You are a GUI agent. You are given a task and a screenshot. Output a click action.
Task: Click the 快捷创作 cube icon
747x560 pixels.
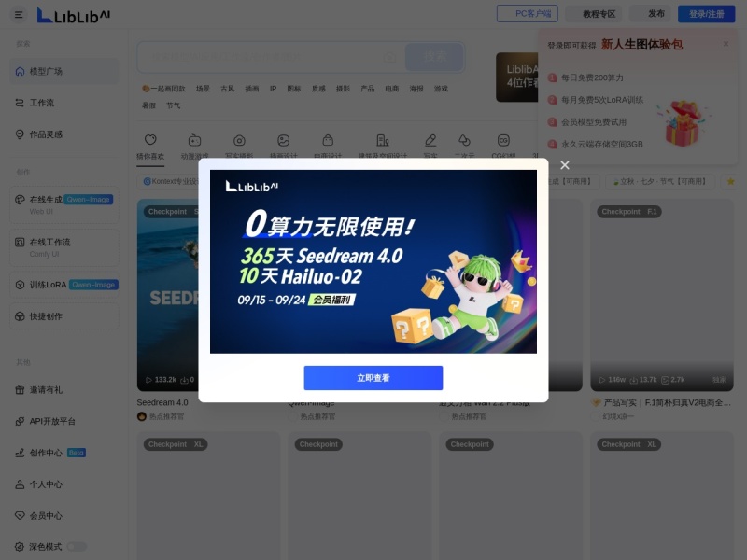[x=20, y=316]
